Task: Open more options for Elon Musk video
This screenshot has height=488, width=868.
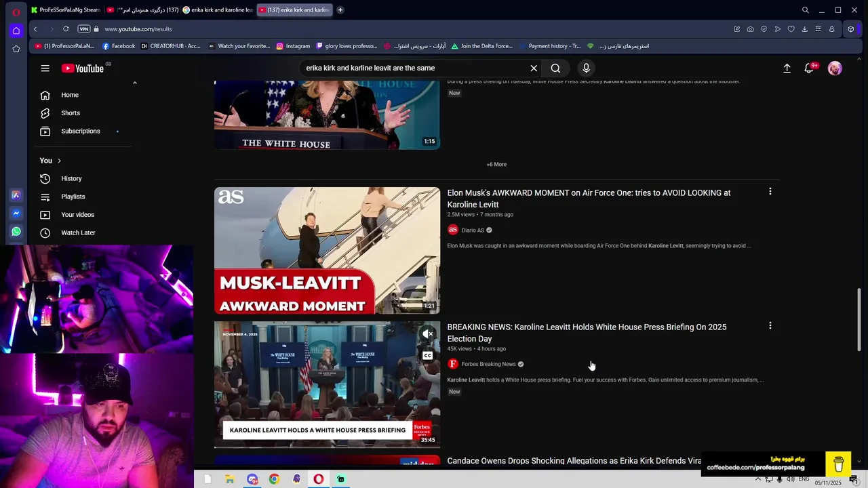Action: (x=770, y=192)
